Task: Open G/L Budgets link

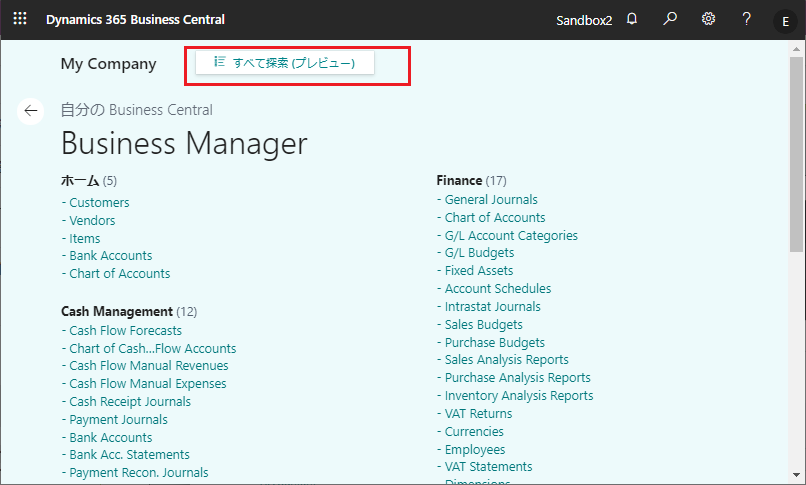Action: [x=479, y=253]
